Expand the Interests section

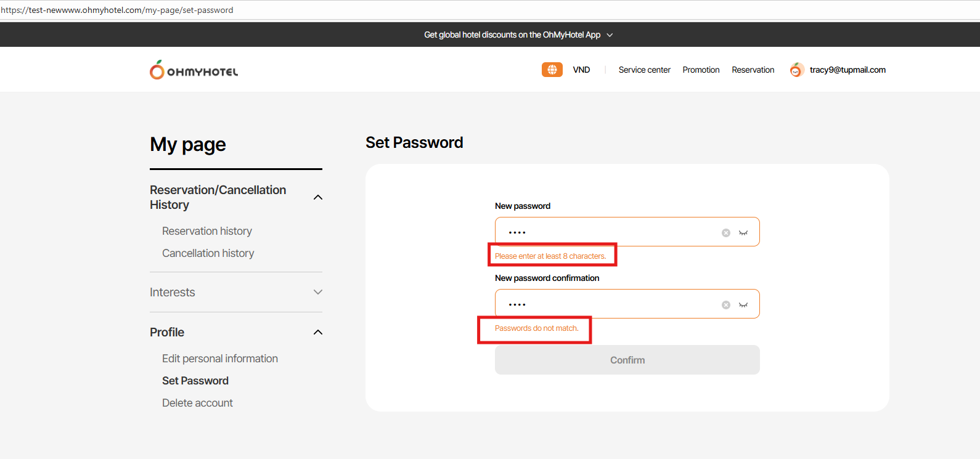tap(318, 292)
